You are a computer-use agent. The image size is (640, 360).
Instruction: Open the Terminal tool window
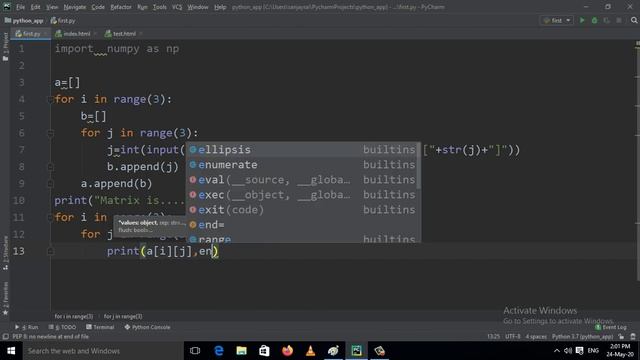pos(100,327)
